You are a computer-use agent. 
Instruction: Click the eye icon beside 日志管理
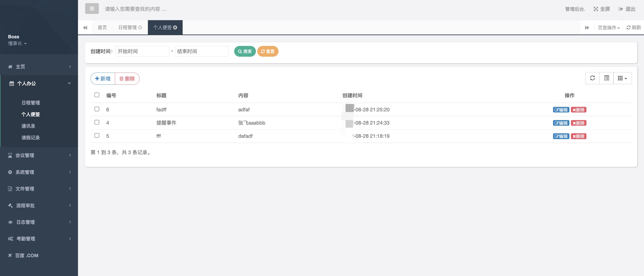tap(10, 222)
